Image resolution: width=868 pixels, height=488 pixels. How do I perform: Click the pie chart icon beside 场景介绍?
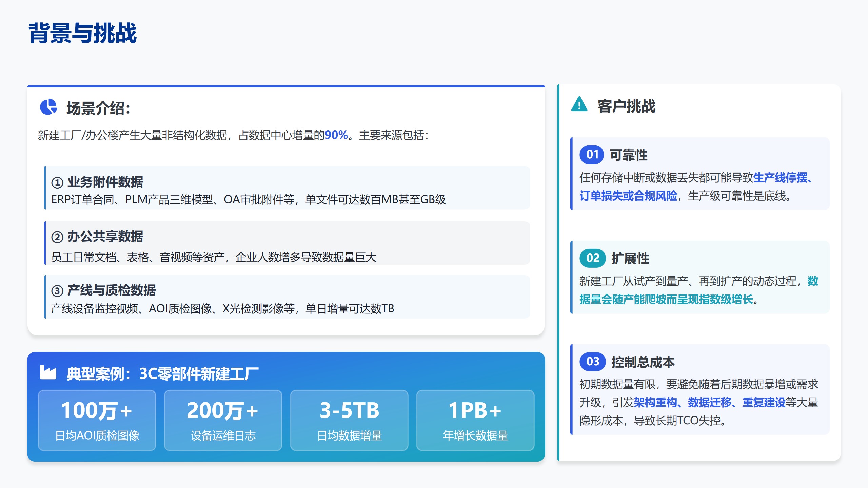48,107
